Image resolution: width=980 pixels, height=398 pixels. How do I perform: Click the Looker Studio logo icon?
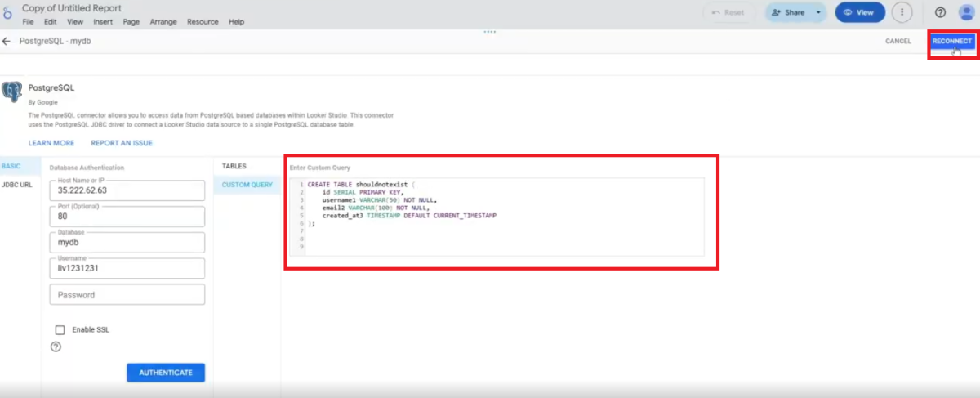(9, 14)
